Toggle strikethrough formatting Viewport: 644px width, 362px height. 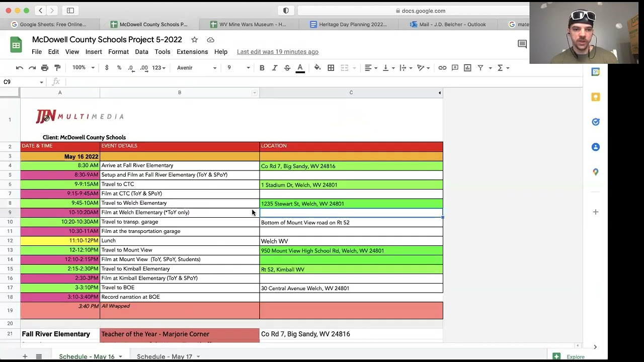(x=287, y=68)
